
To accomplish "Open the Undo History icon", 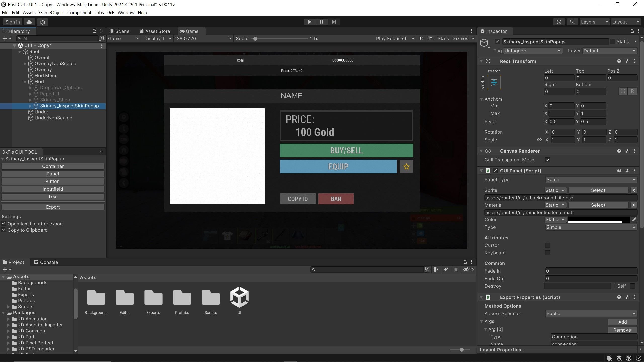I will pyautogui.click(x=559, y=22).
